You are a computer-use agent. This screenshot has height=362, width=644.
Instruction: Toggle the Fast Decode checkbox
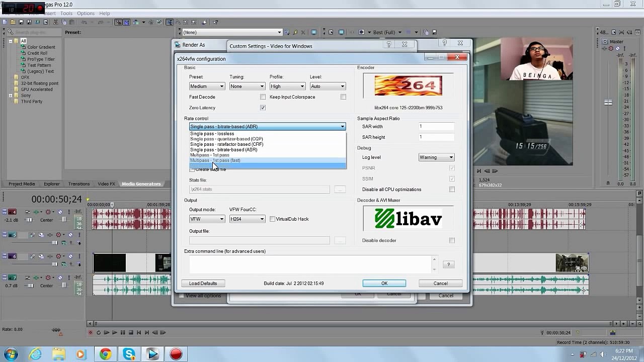pyautogui.click(x=263, y=97)
